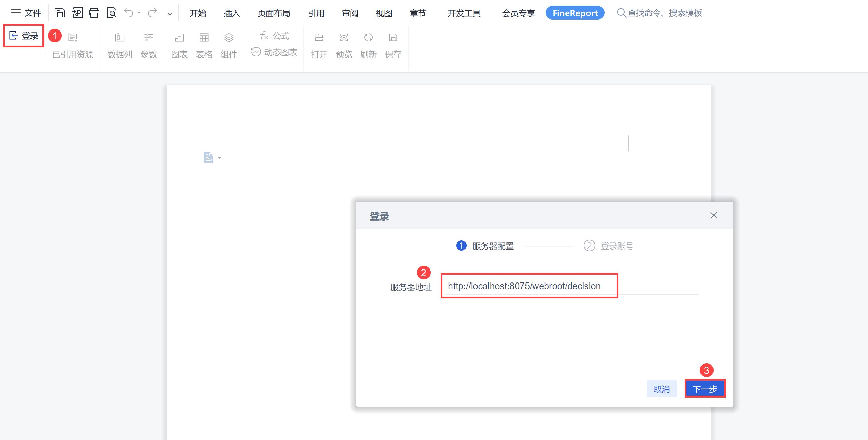Click 下一步 next button

pyautogui.click(x=705, y=389)
